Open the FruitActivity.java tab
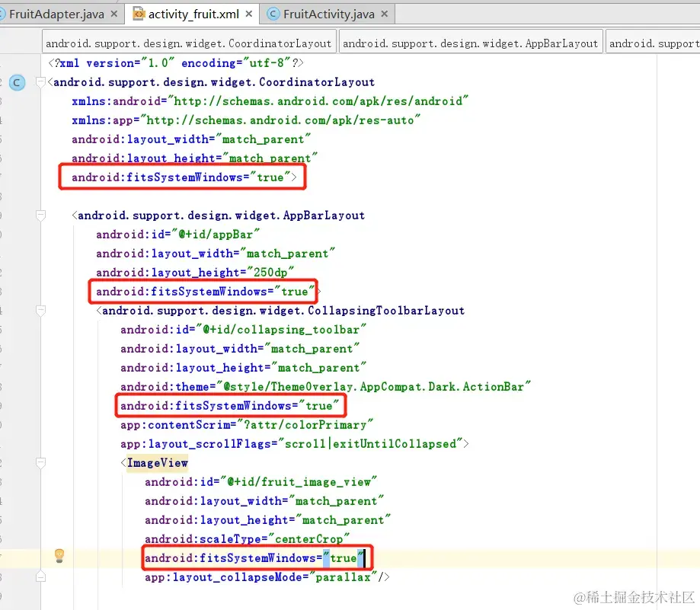 (328, 14)
